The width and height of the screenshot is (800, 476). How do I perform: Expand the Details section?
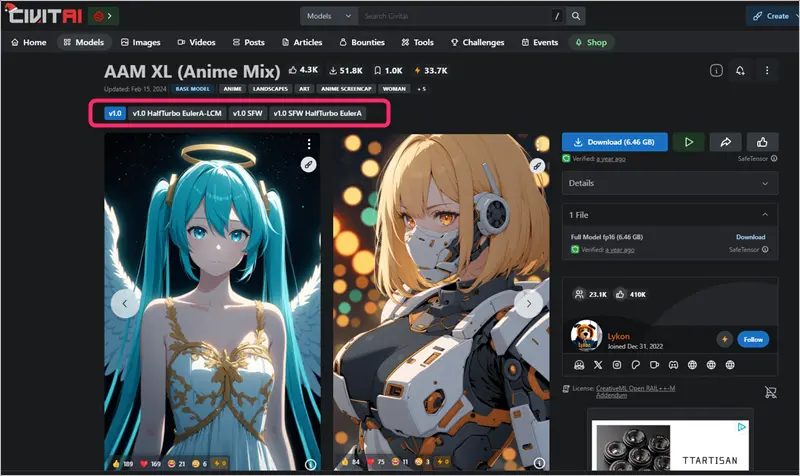click(670, 184)
